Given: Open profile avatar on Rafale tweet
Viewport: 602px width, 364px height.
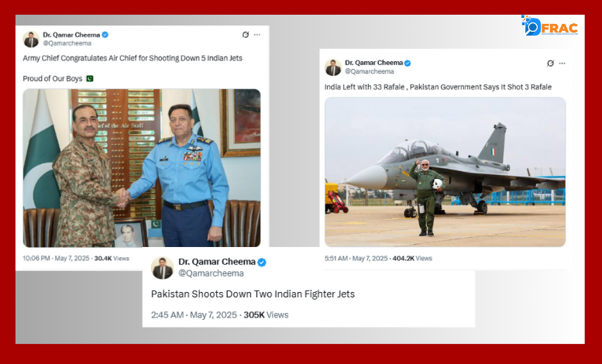Looking at the screenshot, I should 333,67.
